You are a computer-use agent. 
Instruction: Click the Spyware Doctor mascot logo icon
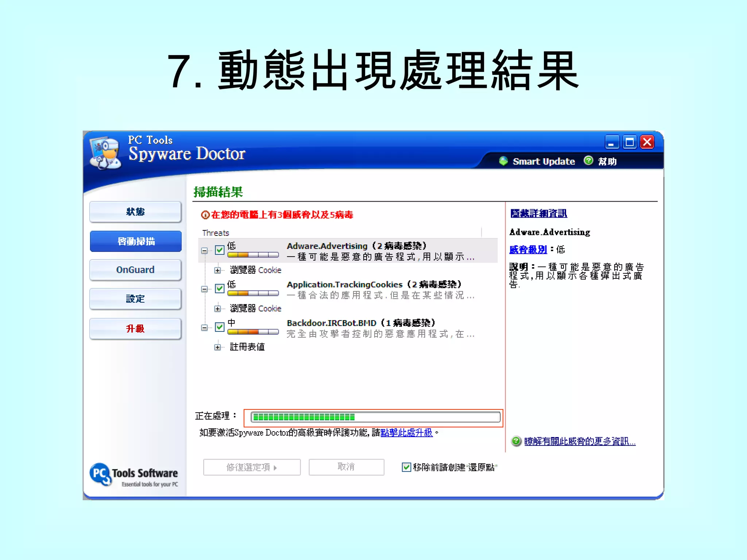coord(105,153)
